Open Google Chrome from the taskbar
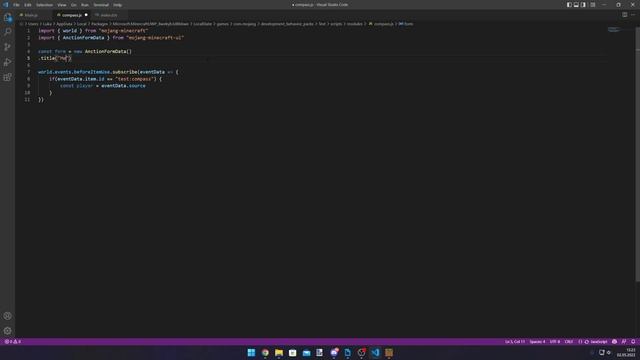 pyautogui.click(x=265, y=352)
